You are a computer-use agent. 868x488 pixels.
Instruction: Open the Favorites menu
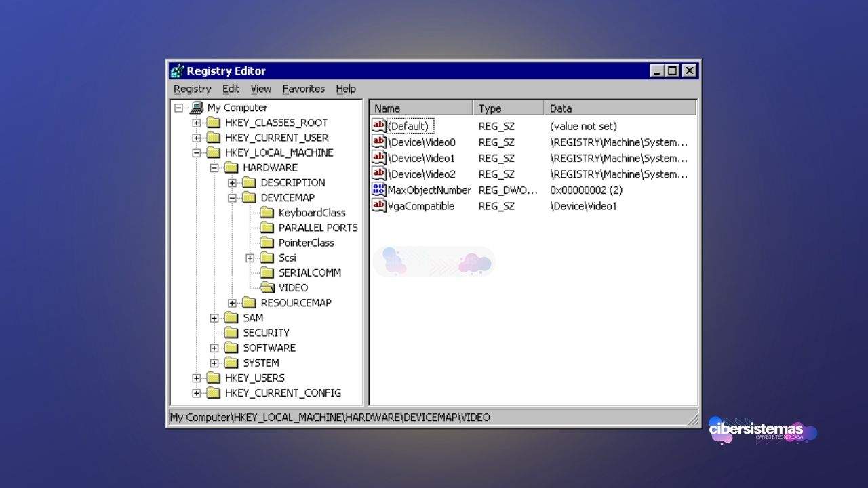tap(304, 89)
